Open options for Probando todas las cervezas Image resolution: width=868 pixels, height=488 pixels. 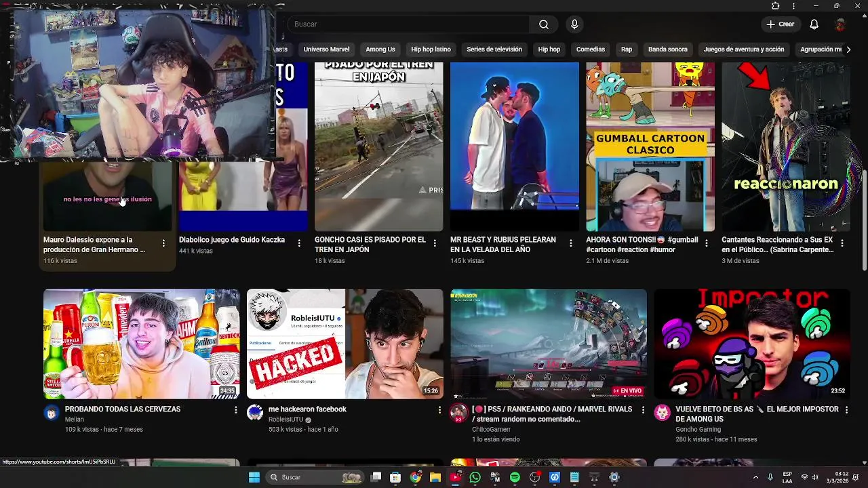coord(236,410)
